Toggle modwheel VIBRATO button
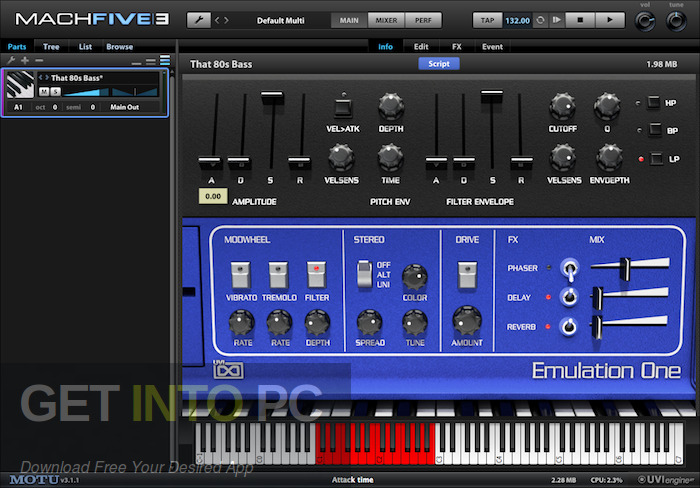The width and height of the screenshot is (700, 488). click(241, 275)
